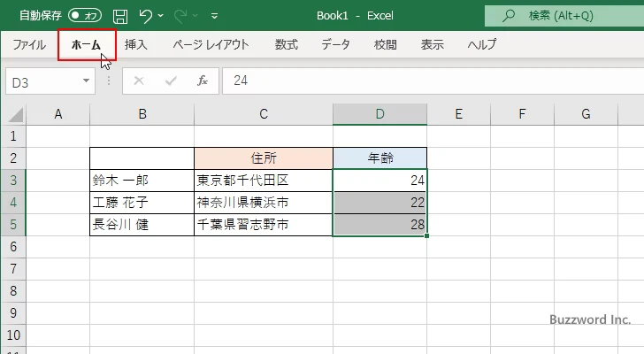This screenshot has width=644, height=354.
Task: Open the Undo history dropdown arrow
Action: click(161, 16)
